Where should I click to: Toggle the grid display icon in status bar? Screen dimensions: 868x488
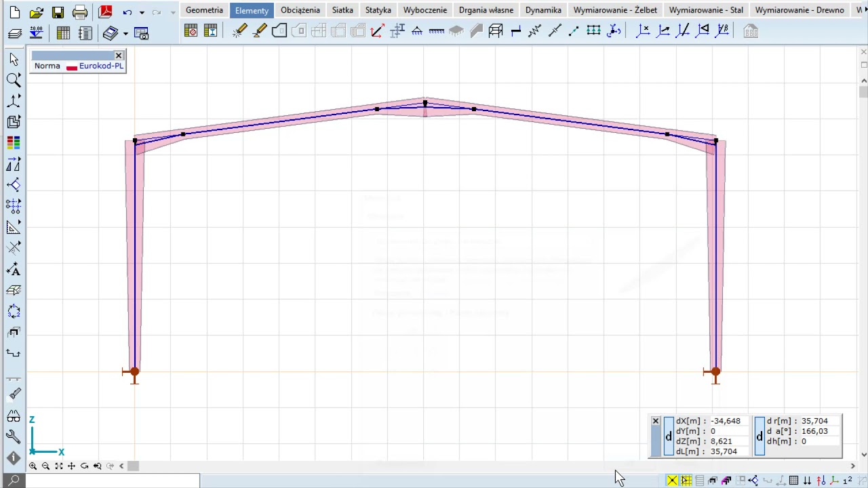pos(793,481)
